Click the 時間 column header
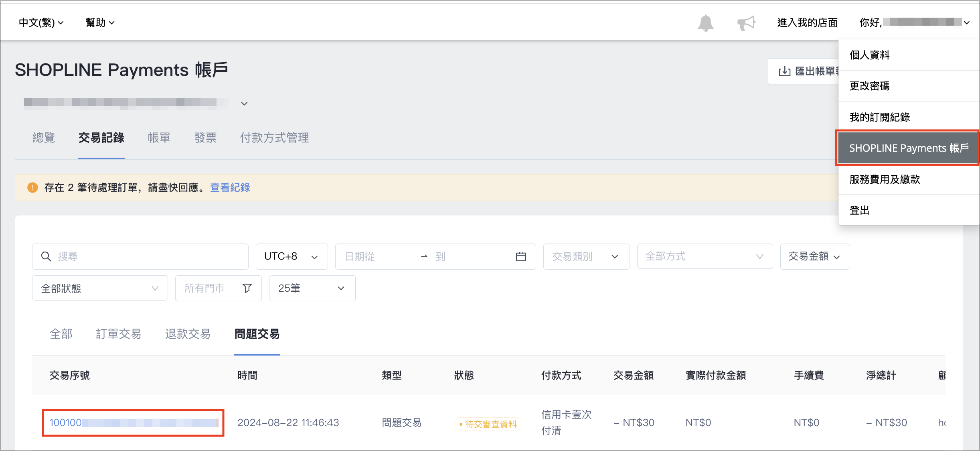 (x=247, y=375)
